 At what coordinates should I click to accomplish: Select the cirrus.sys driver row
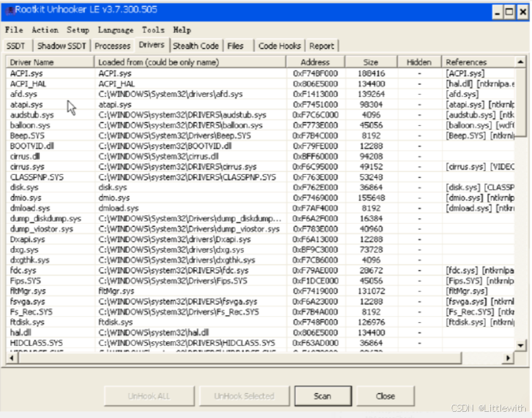[260, 167]
